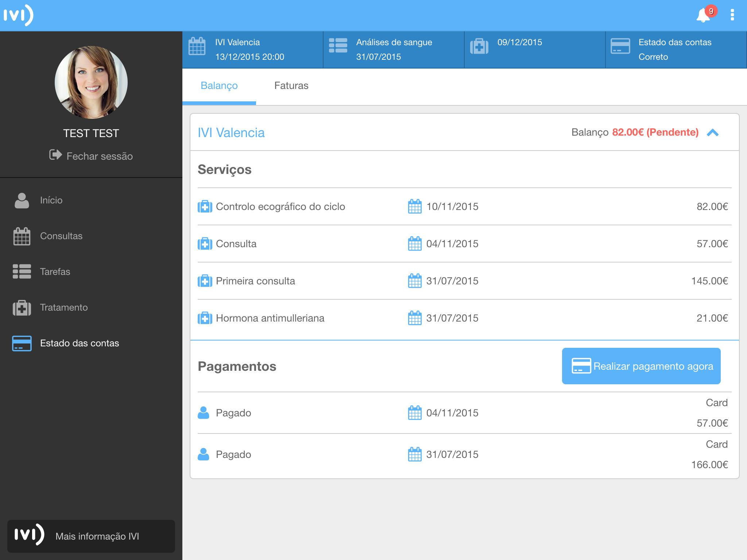The width and height of the screenshot is (747, 560).
Task: Click the Consultas calendar icon in sidebar
Action: tap(22, 236)
